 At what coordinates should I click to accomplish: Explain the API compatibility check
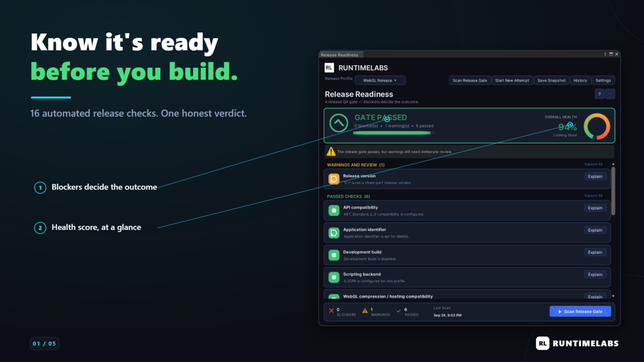click(x=595, y=208)
